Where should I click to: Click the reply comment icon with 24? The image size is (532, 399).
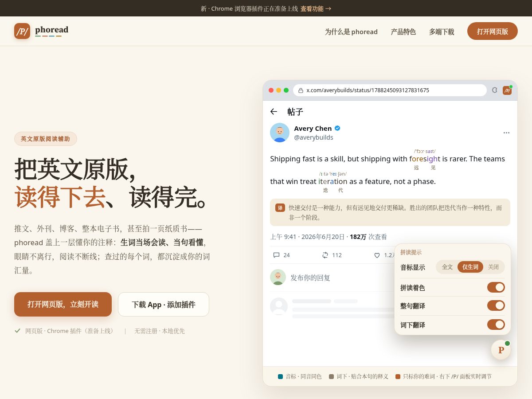(277, 255)
